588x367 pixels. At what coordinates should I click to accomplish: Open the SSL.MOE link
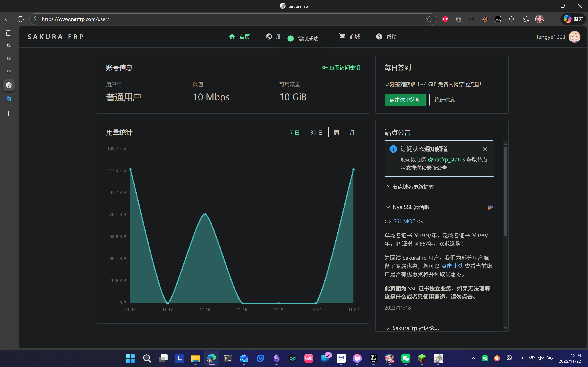pos(404,221)
